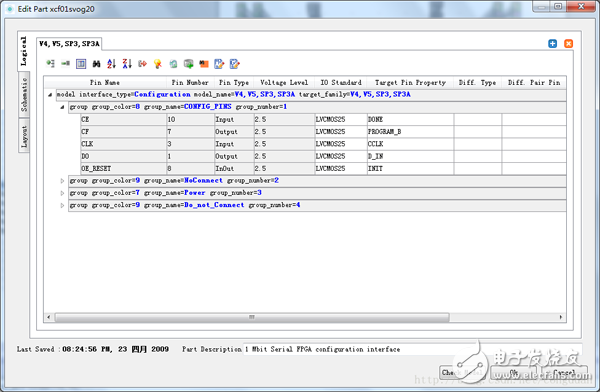
Task: Click pin number cell 7 for CF
Action: coord(191,132)
